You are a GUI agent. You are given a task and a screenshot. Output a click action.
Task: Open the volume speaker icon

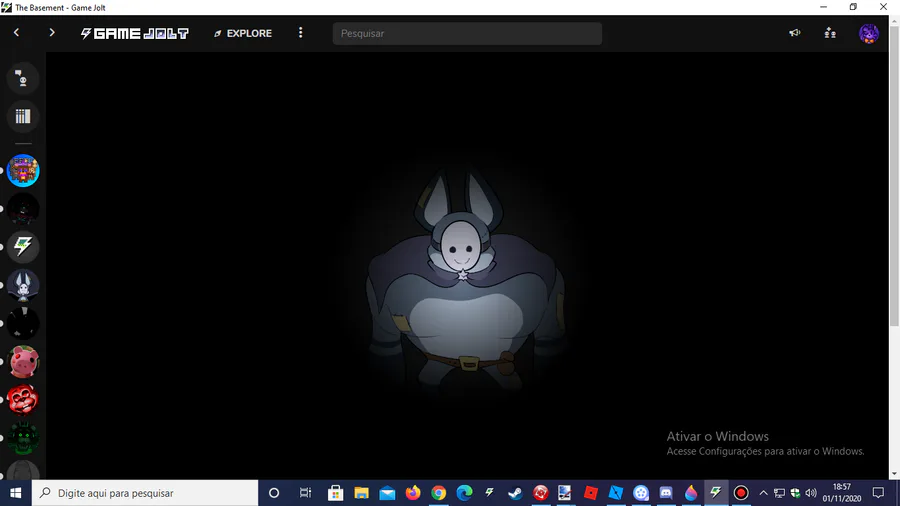click(811, 493)
